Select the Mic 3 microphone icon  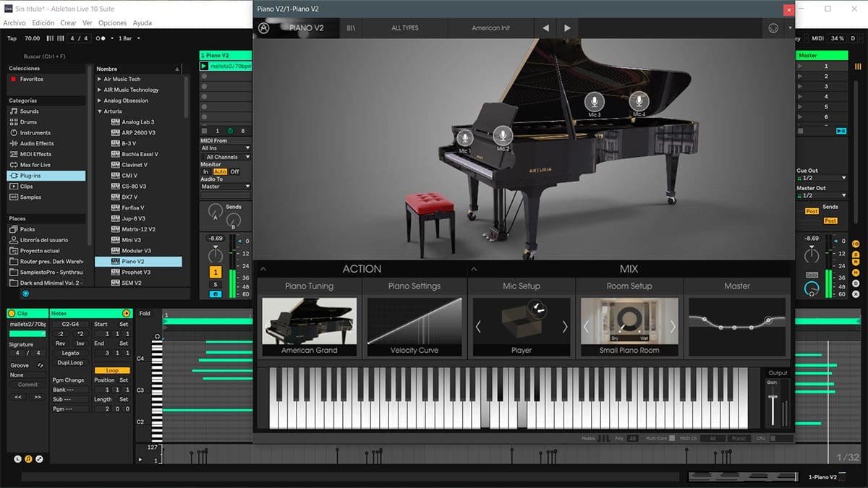594,102
